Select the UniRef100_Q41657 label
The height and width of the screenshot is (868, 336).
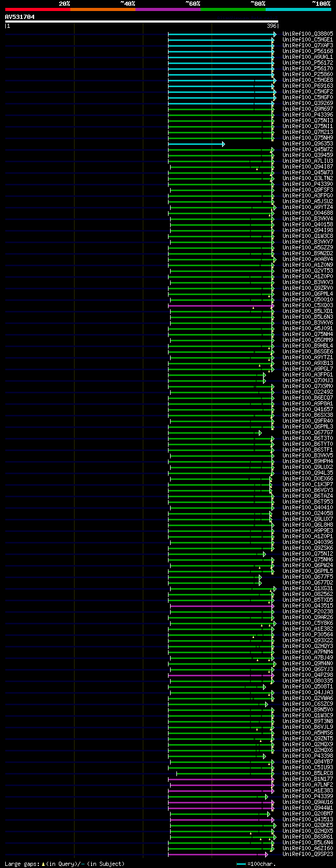[308, 409]
